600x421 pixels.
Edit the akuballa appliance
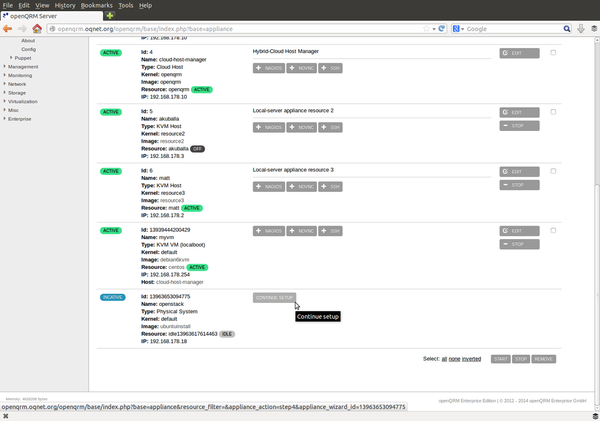click(519, 113)
